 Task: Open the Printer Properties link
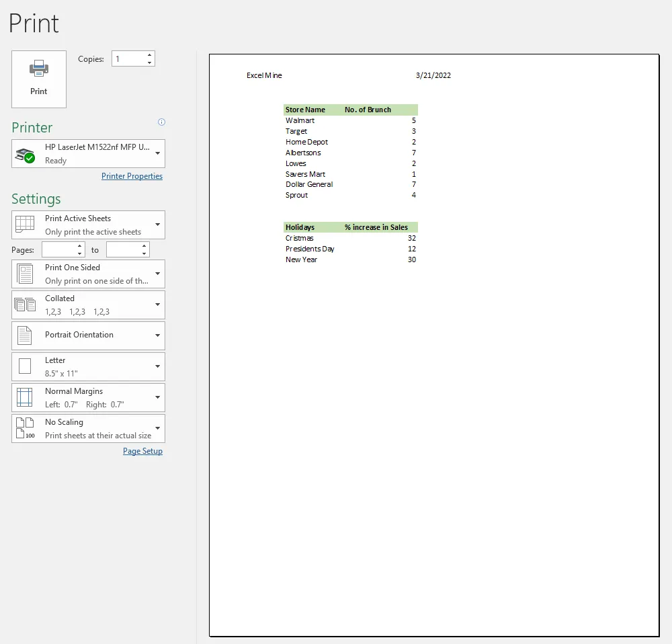(x=132, y=176)
